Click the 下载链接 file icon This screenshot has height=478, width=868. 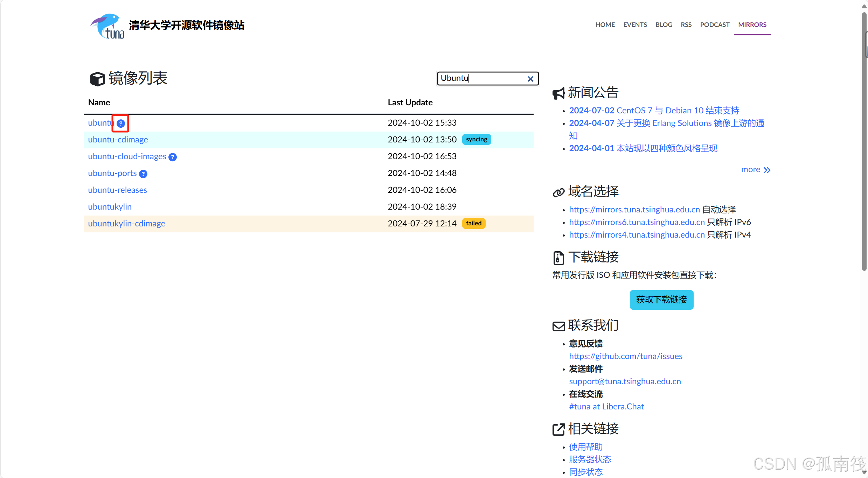coord(558,258)
